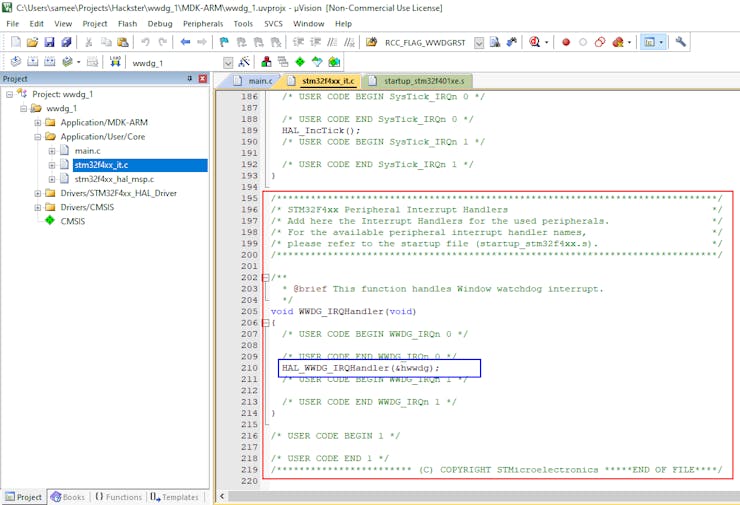The width and height of the screenshot is (740, 505).
Task: Open the RCC_FLAG_WWDGRST find dropdown
Action: [479, 42]
